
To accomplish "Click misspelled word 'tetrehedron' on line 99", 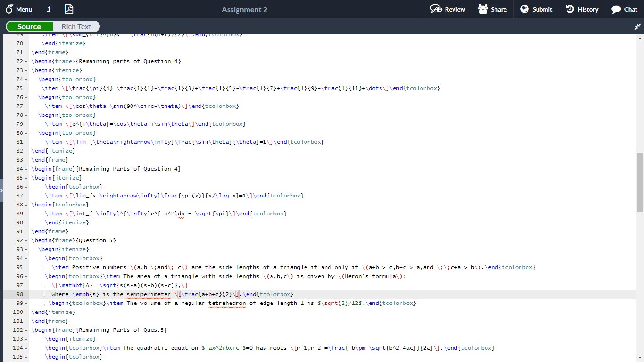I will [227, 303].
